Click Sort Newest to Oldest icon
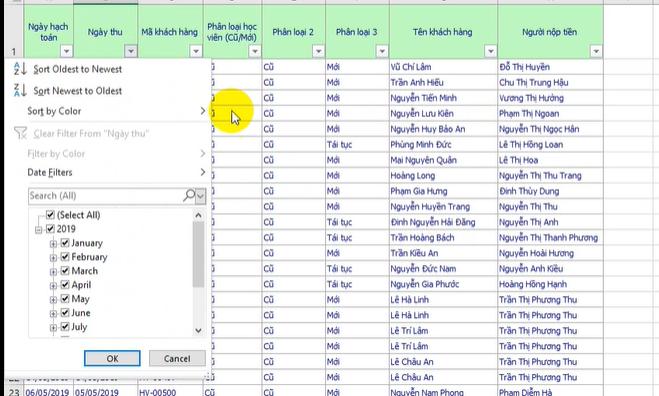 (x=20, y=90)
